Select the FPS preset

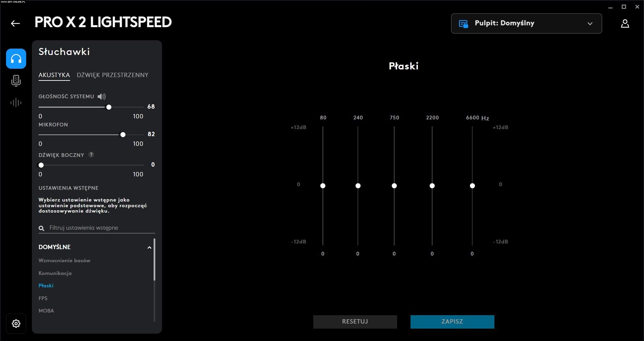[x=43, y=298]
